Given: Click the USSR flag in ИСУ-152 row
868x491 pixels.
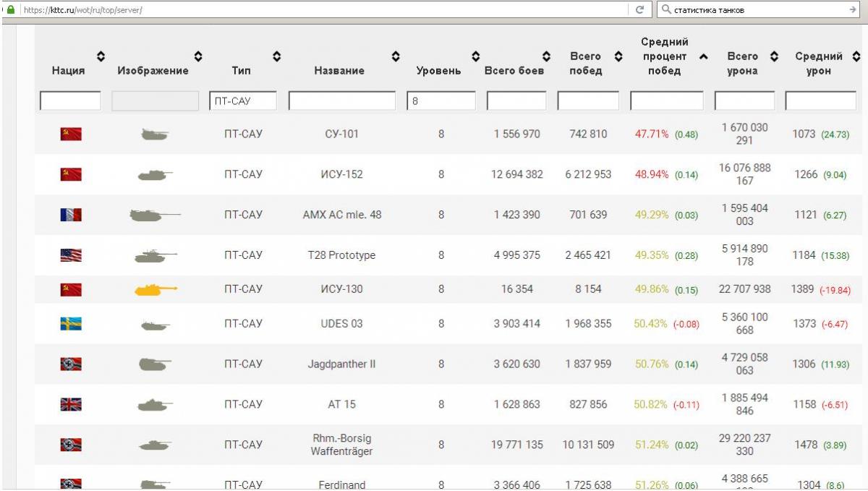Looking at the screenshot, I should coord(71,174).
